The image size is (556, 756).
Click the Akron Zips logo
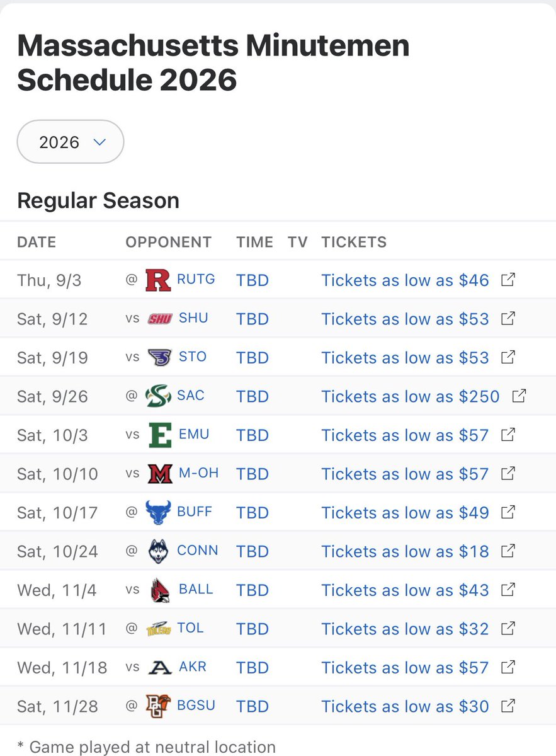(x=160, y=668)
